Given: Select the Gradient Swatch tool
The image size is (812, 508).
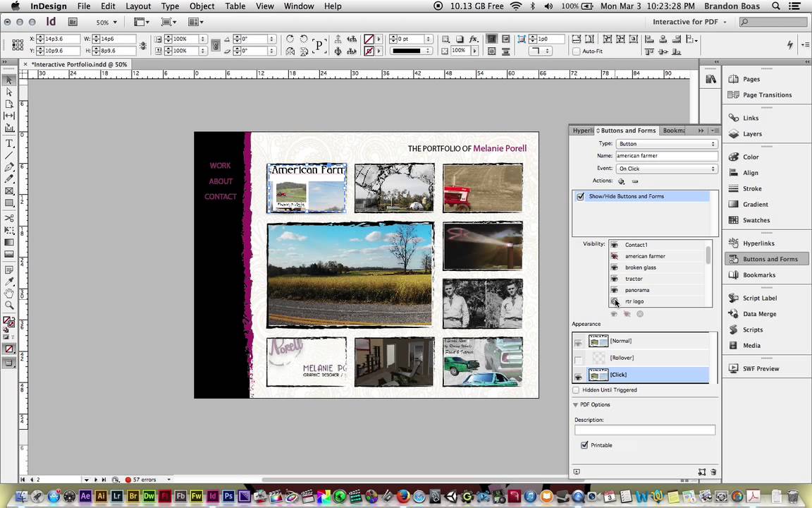Looking at the screenshot, I should tap(8, 242).
